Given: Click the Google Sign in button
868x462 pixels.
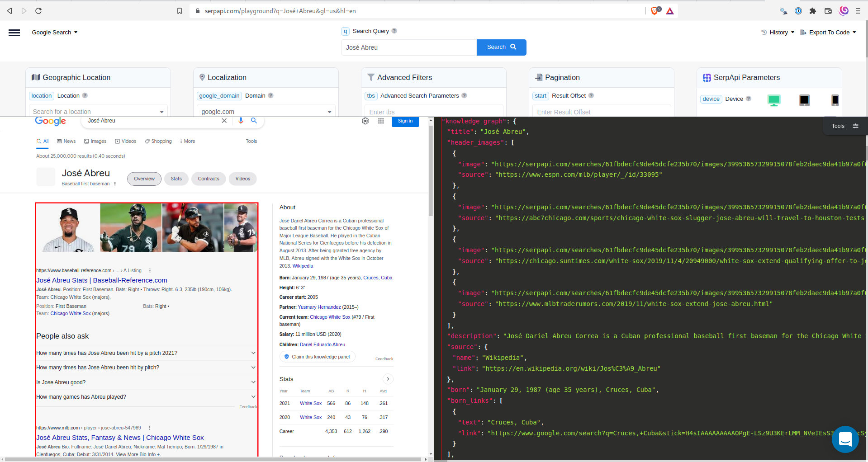Looking at the screenshot, I should [x=405, y=121].
